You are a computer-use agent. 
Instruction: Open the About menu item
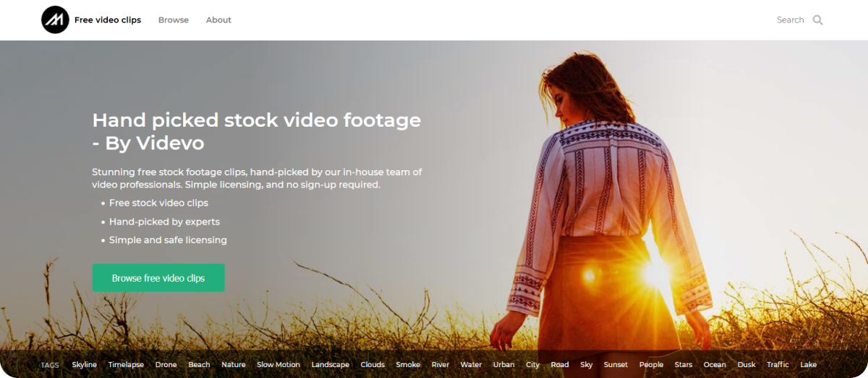[218, 20]
